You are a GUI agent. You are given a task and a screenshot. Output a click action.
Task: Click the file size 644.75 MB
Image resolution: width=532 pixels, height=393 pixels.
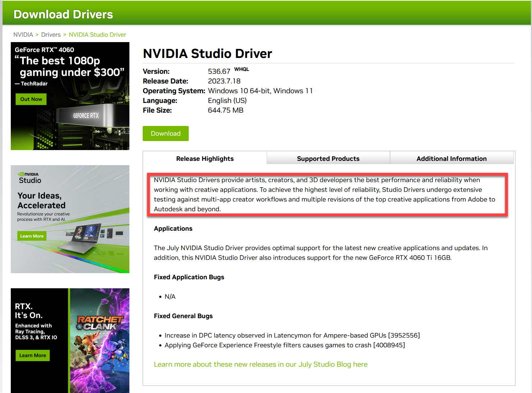225,110
